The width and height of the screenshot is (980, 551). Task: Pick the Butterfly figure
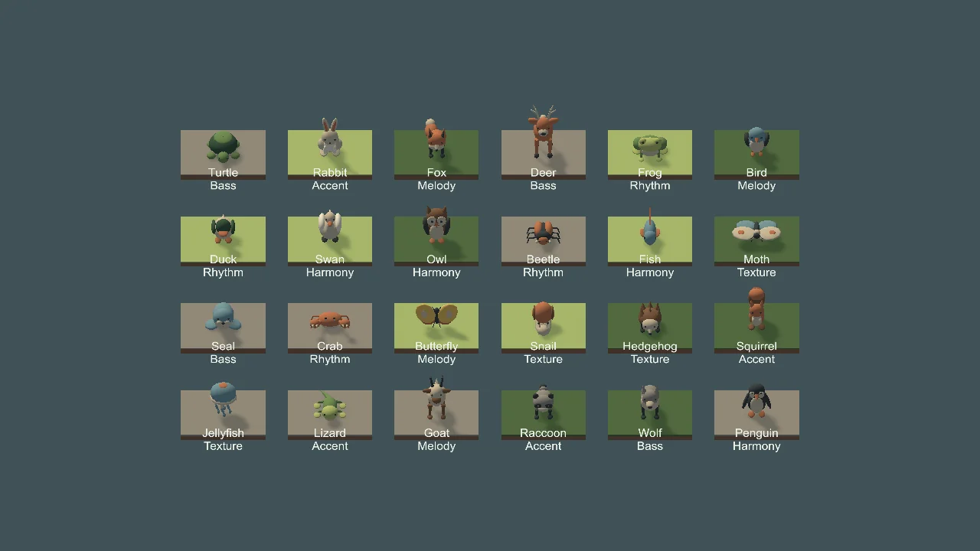pyautogui.click(x=436, y=315)
